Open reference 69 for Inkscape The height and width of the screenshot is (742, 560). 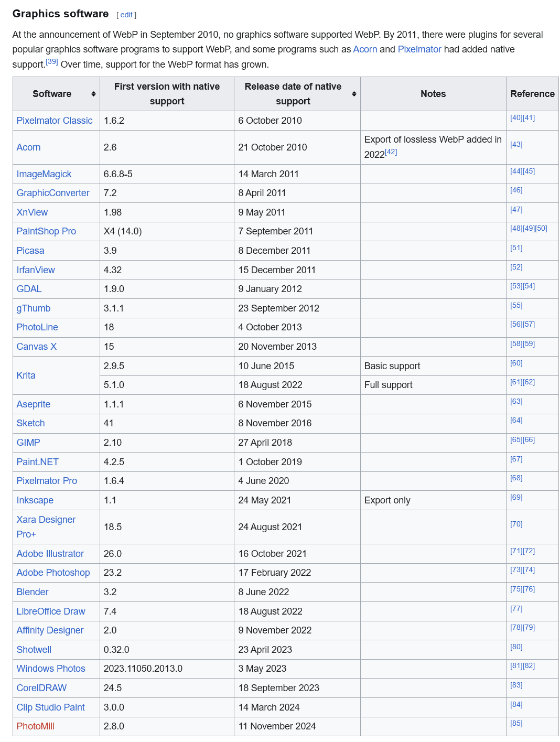coord(516,498)
